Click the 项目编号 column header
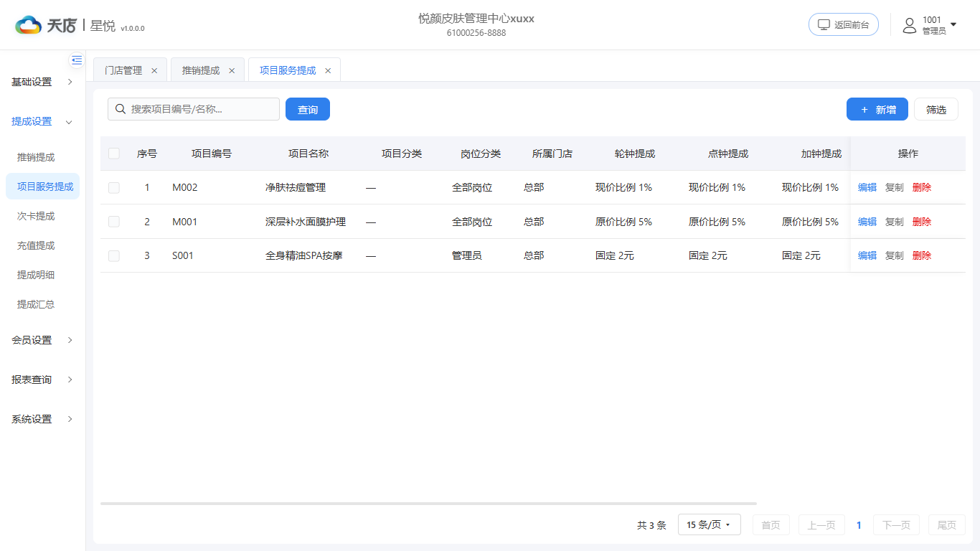This screenshot has height=551, width=980. pyautogui.click(x=212, y=154)
